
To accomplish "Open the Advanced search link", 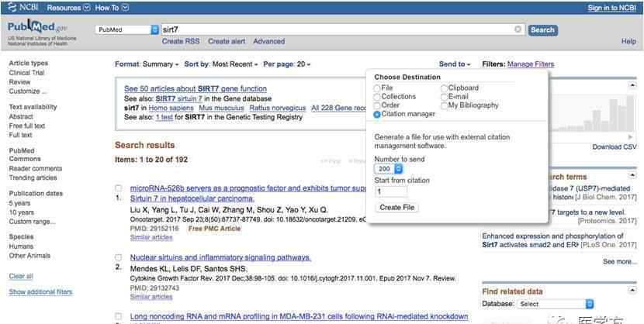I will [x=268, y=41].
